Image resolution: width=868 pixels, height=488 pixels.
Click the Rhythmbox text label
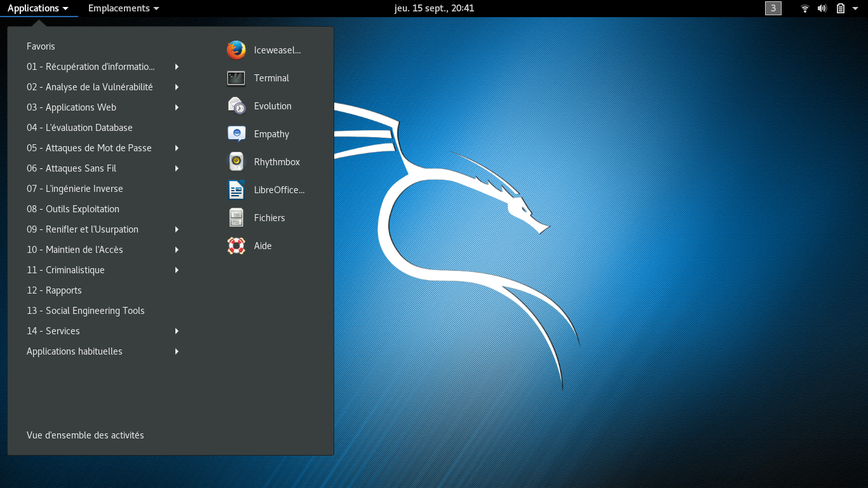point(277,162)
